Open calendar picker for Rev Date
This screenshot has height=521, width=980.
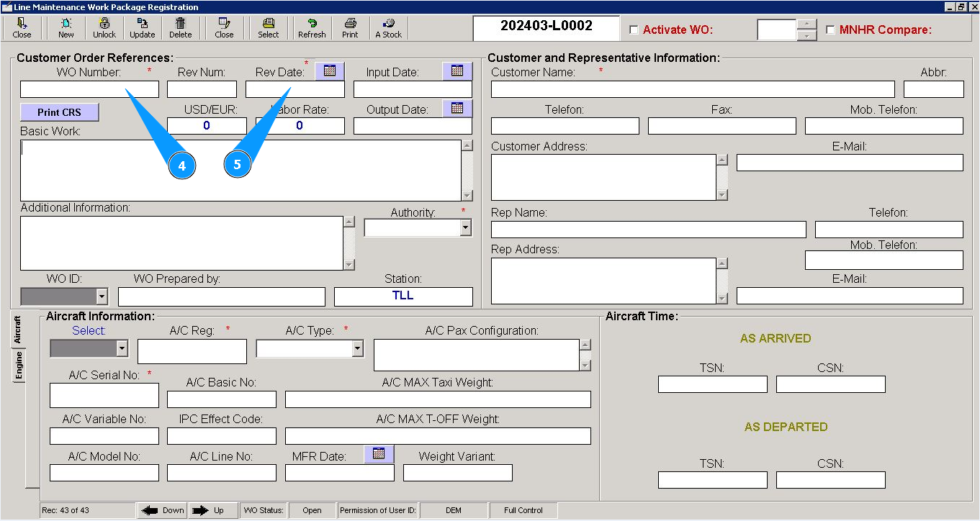(x=330, y=71)
